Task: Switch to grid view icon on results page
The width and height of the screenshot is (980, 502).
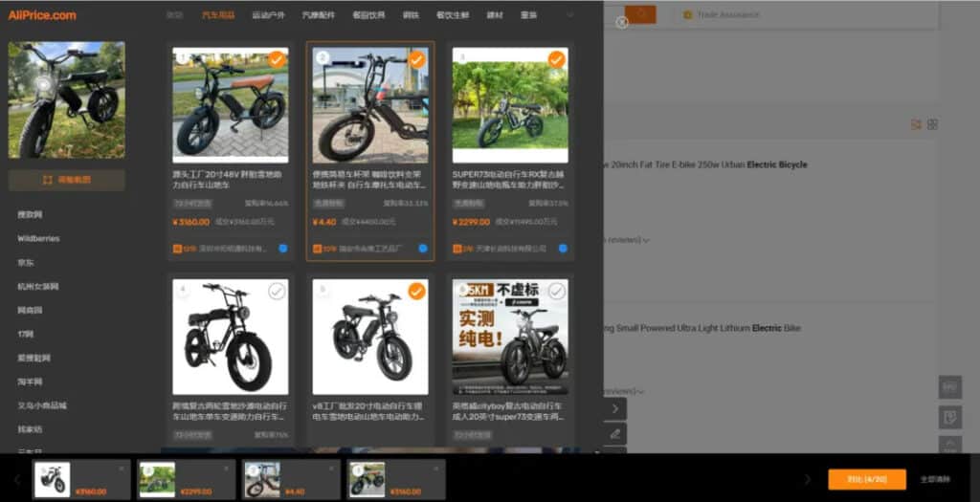Action: (933, 124)
